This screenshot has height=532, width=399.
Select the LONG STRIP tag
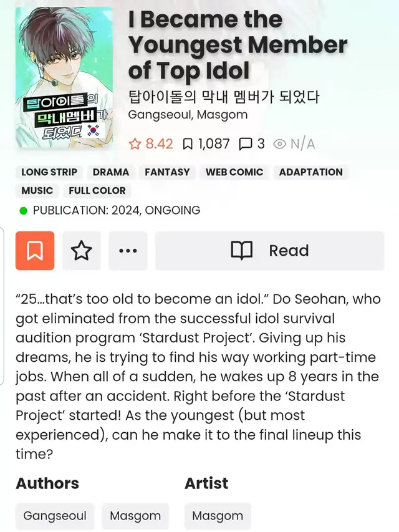pos(49,172)
